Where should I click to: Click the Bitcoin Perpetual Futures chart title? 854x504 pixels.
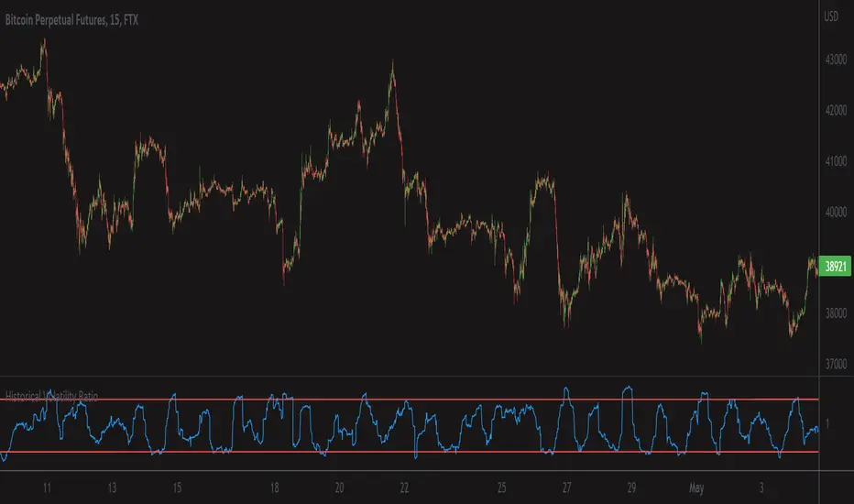71,20
